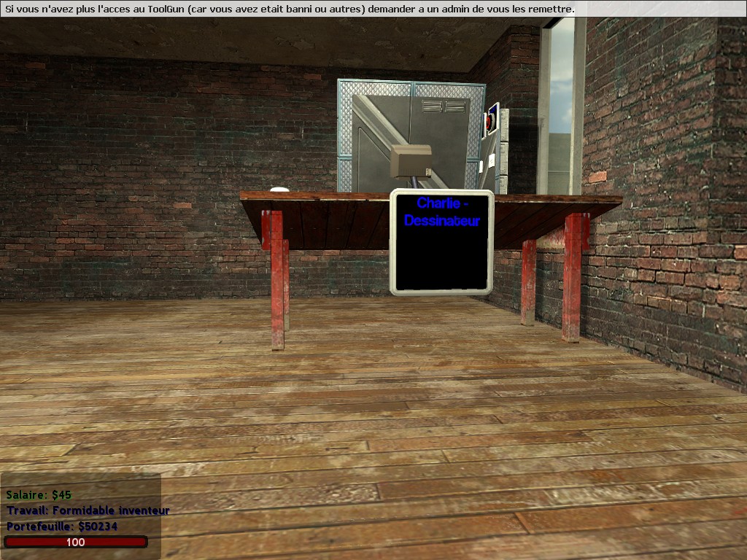Click the "Salaire: $45" HUD line
The height and width of the screenshot is (560, 747).
point(39,495)
